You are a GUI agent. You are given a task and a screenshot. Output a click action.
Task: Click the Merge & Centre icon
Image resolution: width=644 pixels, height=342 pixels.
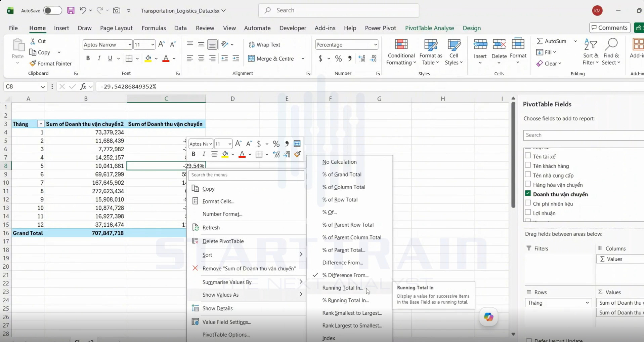pyautogui.click(x=251, y=59)
